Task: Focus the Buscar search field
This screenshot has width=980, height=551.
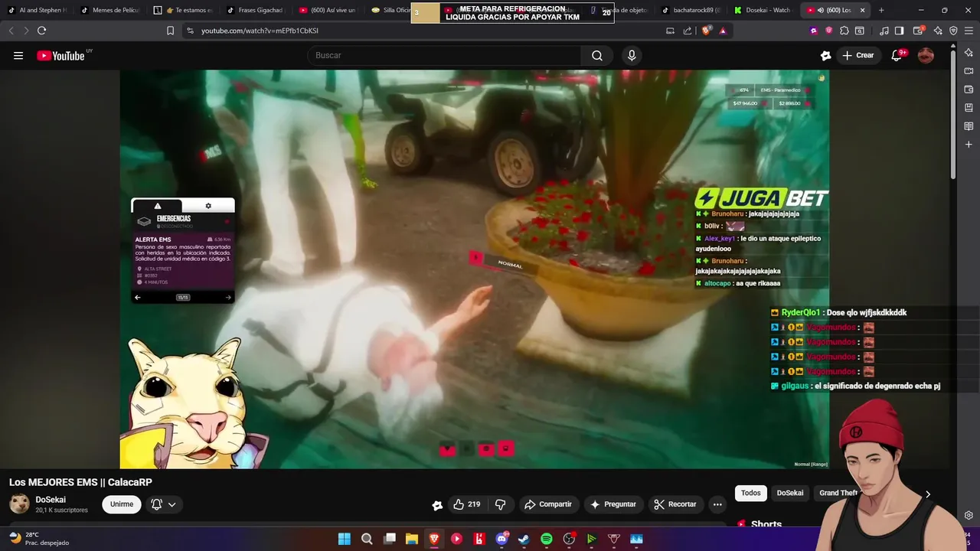Action: (x=444, y=55)
